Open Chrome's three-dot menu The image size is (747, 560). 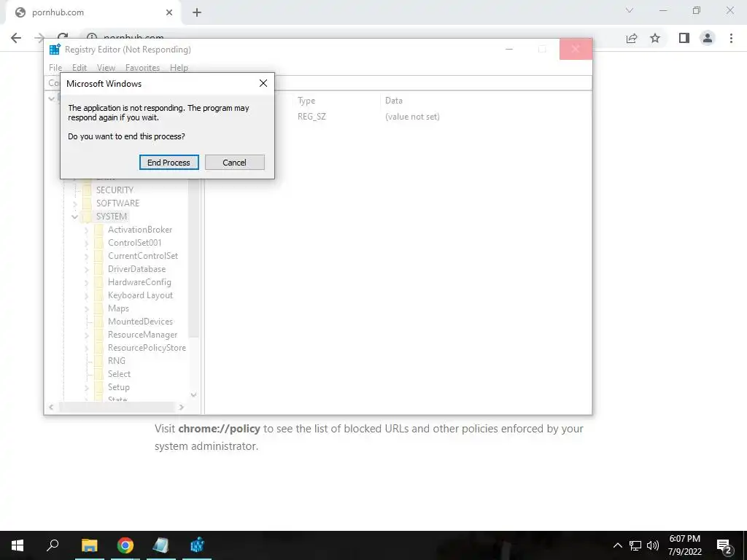731,38
